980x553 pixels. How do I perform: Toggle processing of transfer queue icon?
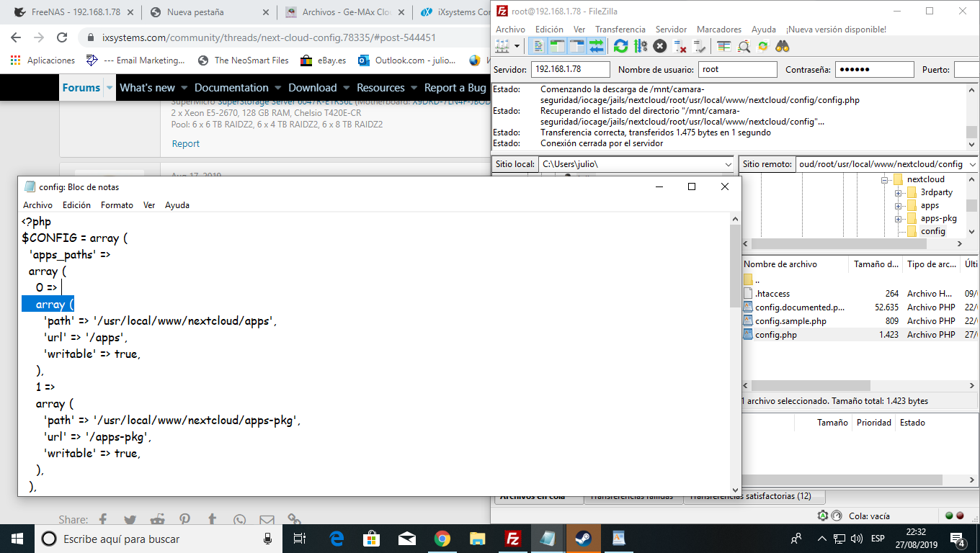(641, 46)
